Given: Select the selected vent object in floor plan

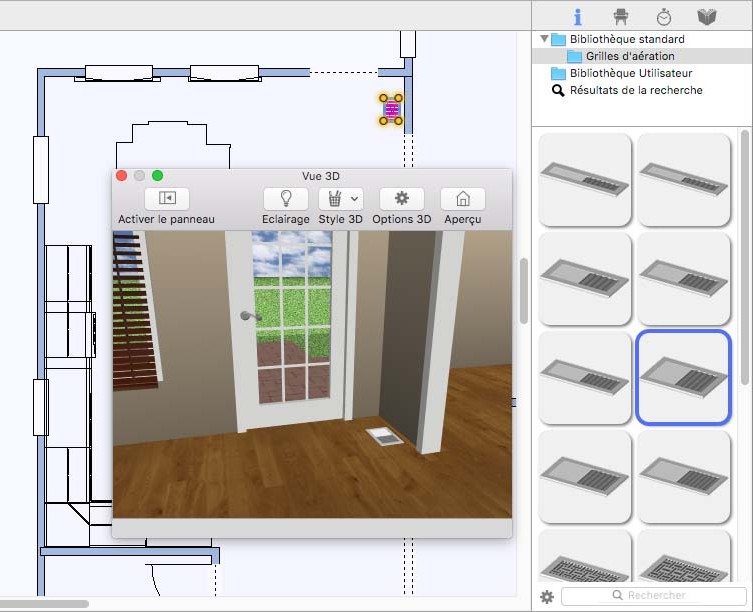Looking at the screenshot, I should 391,109.
